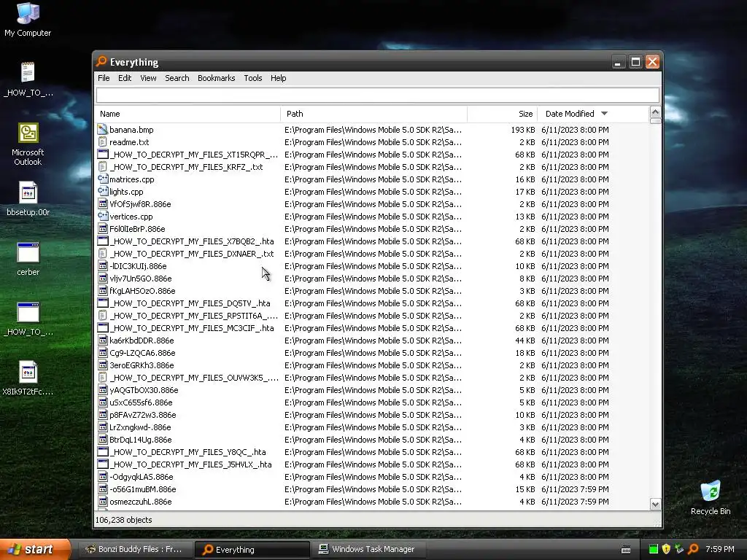Sort results by Name column header

point(187,114)
